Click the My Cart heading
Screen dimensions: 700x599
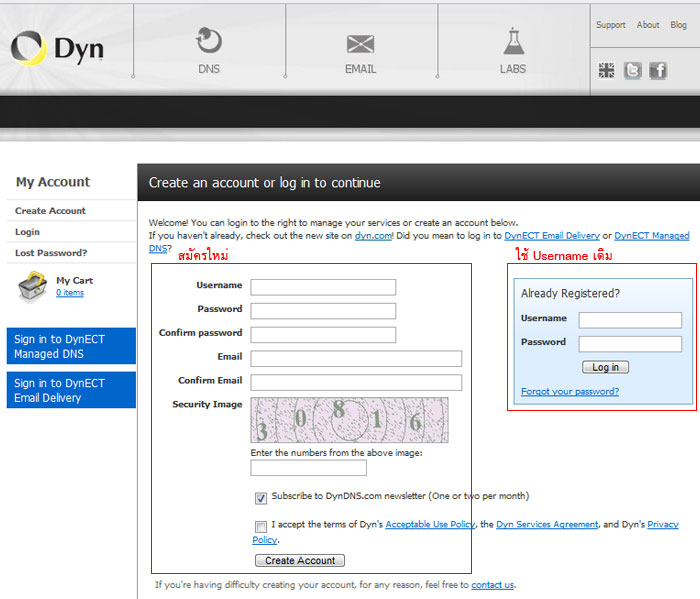pos(75,280)
